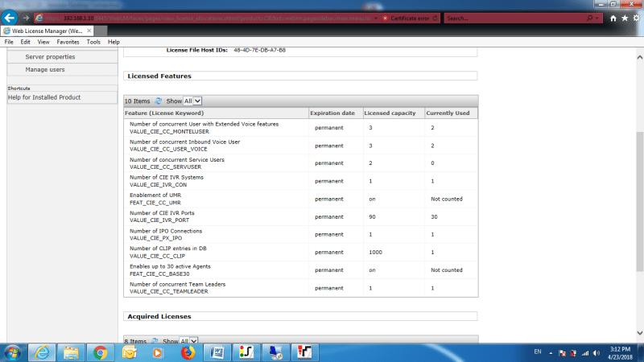
Task: Click Expiration date column header
Action: tap(332, 113)
